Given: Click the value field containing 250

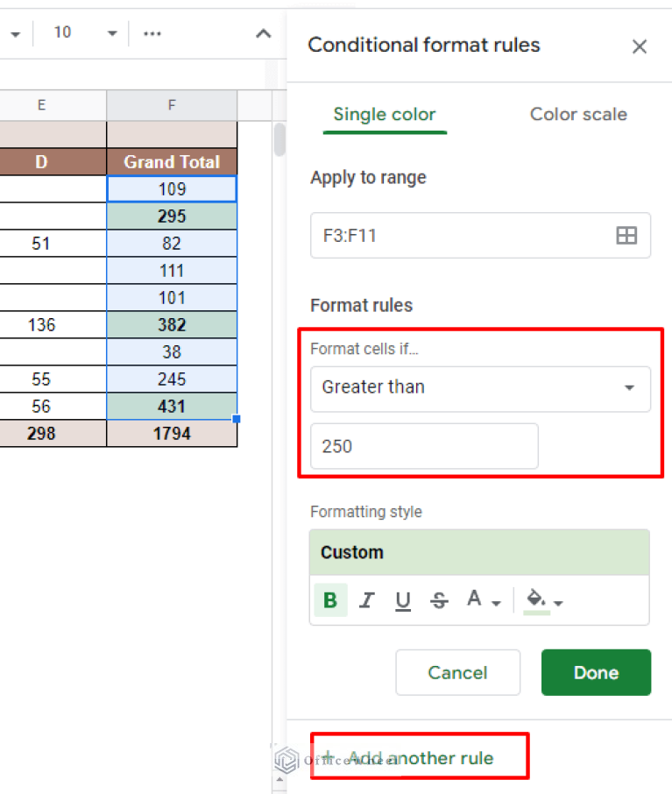Looking at the screenshot, I should (424, 446).
